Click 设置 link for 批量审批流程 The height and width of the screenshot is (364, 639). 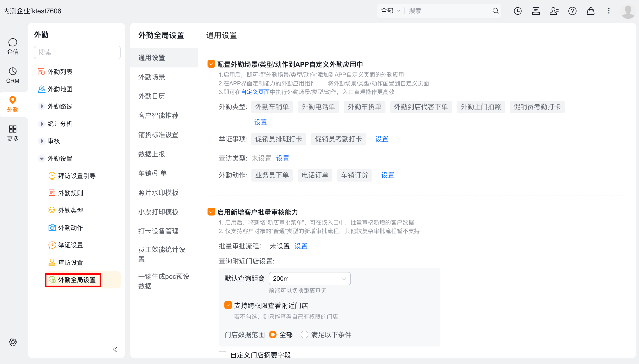pos(301,246)
